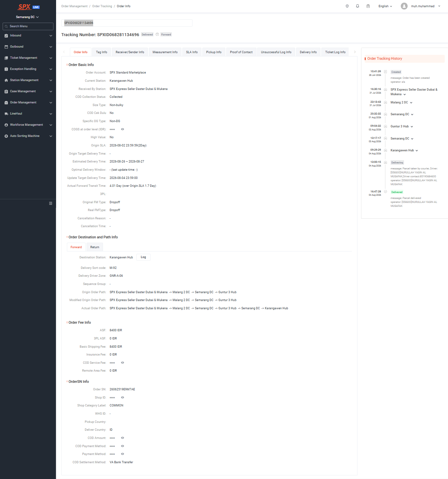The height and width of the screenshot is (479, 448).
Task: Click the LineHaul truck icon
Action: [6, 114]
